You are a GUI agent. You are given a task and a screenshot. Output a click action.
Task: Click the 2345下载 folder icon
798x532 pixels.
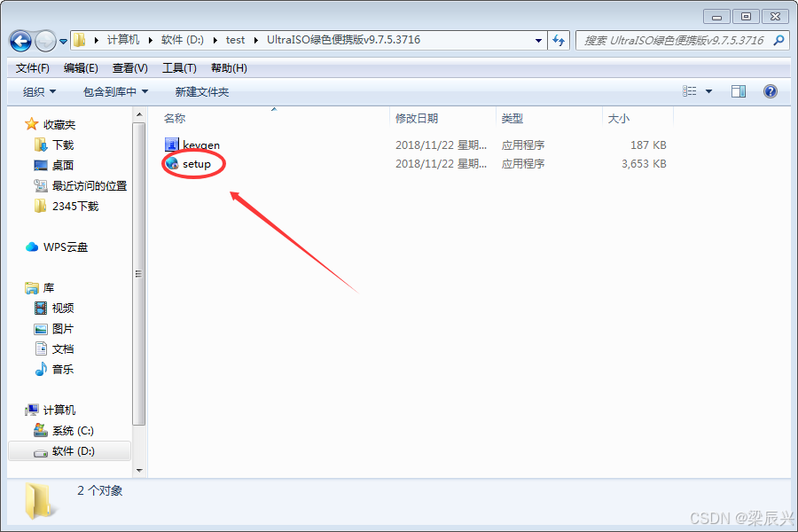40,206
